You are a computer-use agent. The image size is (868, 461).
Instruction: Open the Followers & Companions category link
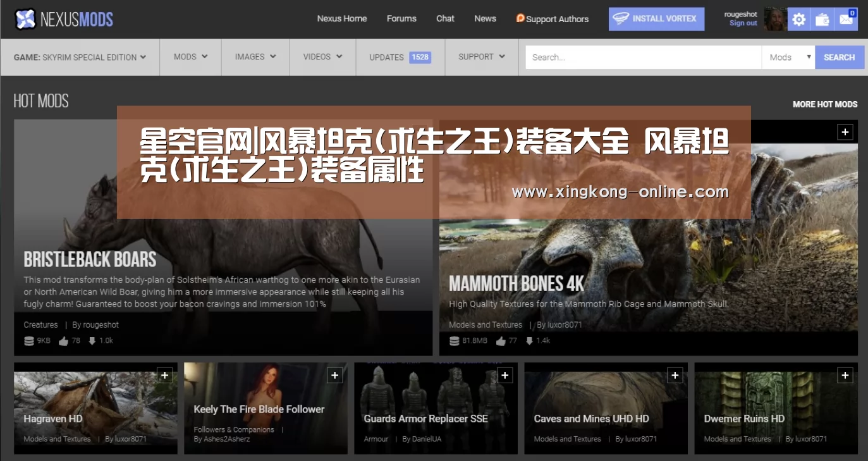pos(234,429)
